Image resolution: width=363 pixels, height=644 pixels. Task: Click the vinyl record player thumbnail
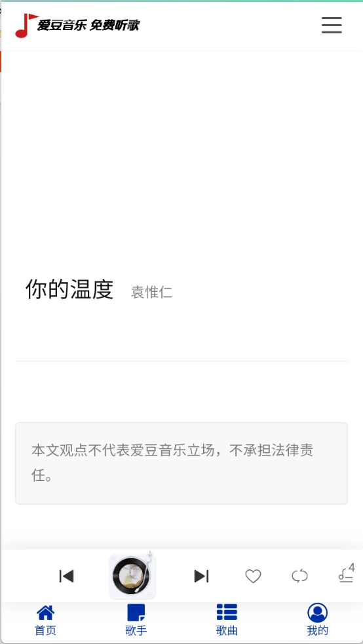(x=132, y=575)
